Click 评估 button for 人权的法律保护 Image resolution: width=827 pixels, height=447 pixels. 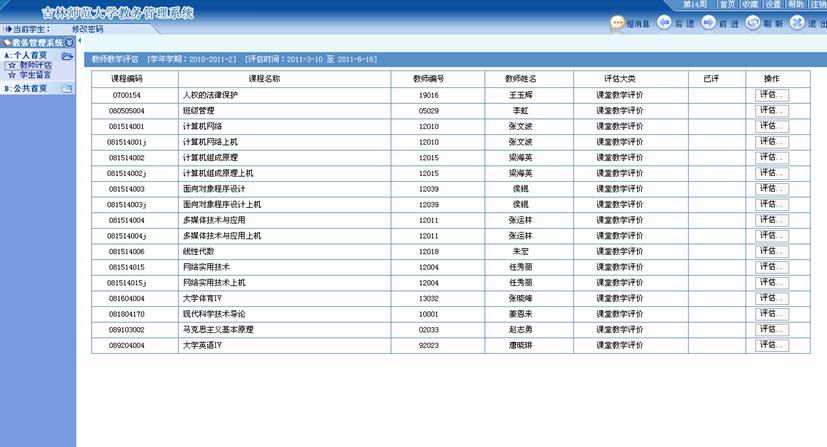coord(772,95)
